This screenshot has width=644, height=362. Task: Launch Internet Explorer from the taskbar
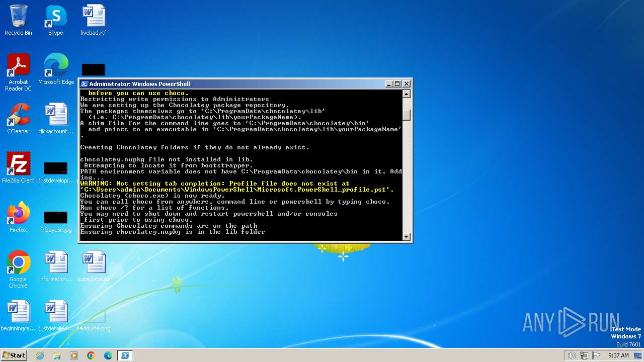click(40, 355)
